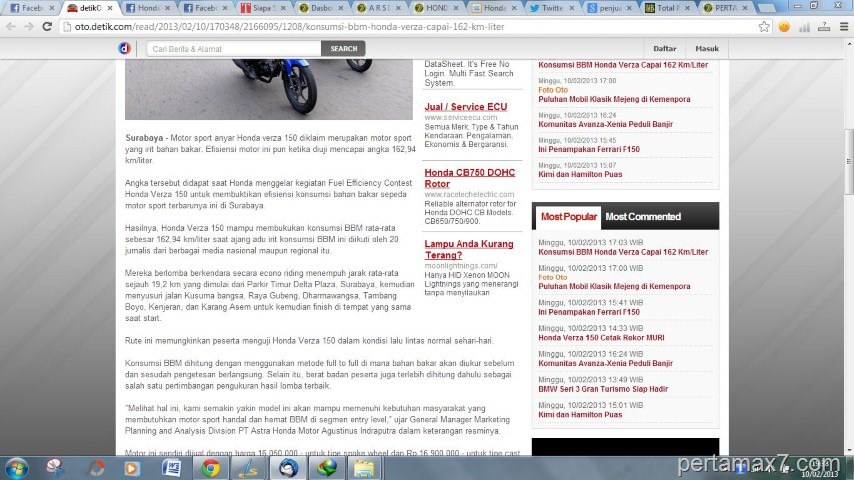The height and width of the screenshot is (480, 854).
Task: Open 'Ini Penampakan Ferrari F150' in Most Popular
Action: (588, 312)
